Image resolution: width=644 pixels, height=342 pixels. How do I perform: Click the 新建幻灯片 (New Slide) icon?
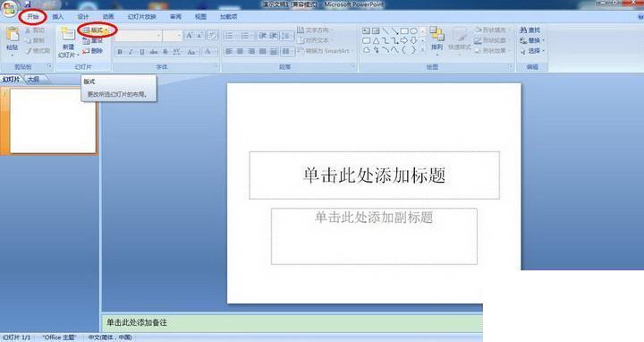point(68,35)
